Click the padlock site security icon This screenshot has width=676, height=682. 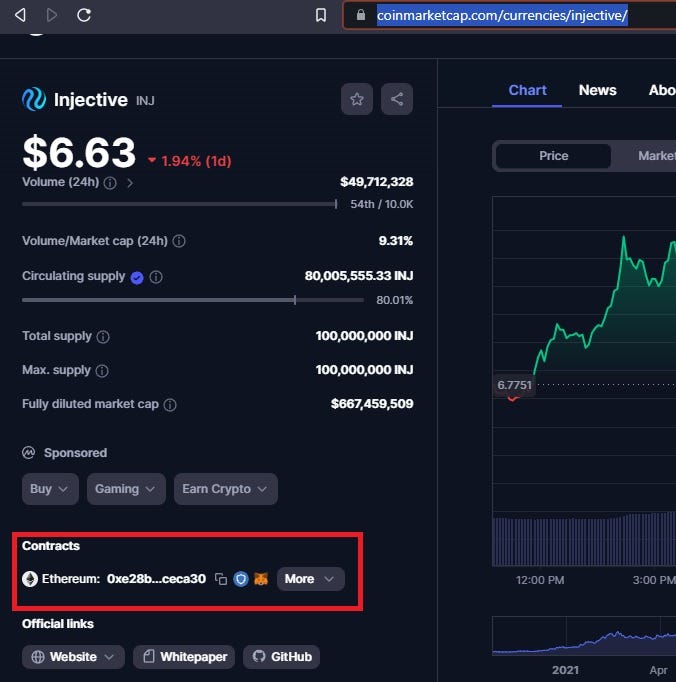pyautogui.click(x=361, y=15)
